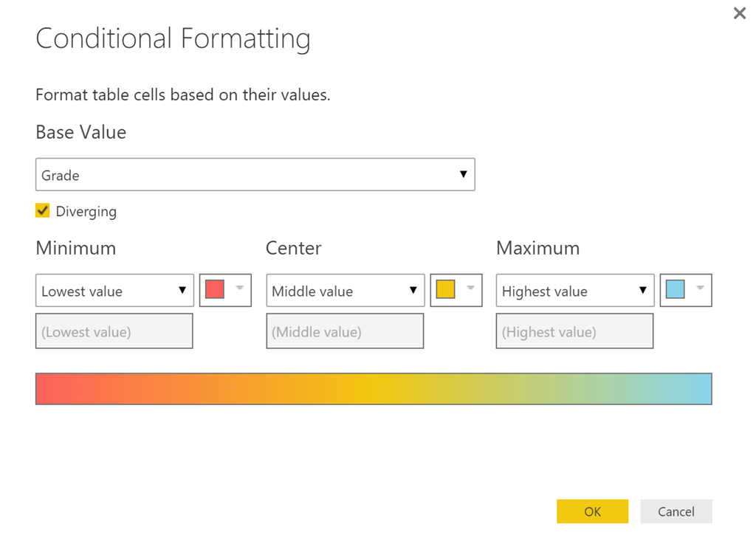
Task: Cancel the conditional formatting dialog
Action: pyautogui.click(x=676, y=511)
